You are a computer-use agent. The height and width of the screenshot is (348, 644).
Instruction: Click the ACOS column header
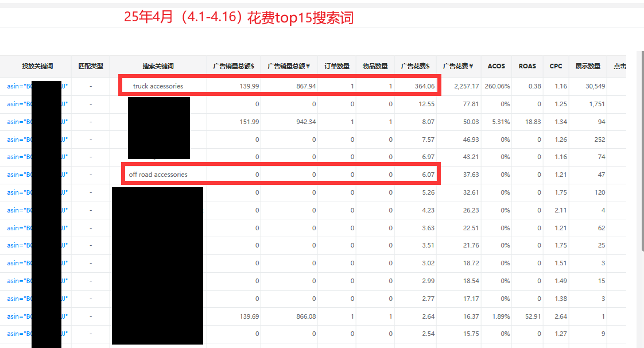496,66
